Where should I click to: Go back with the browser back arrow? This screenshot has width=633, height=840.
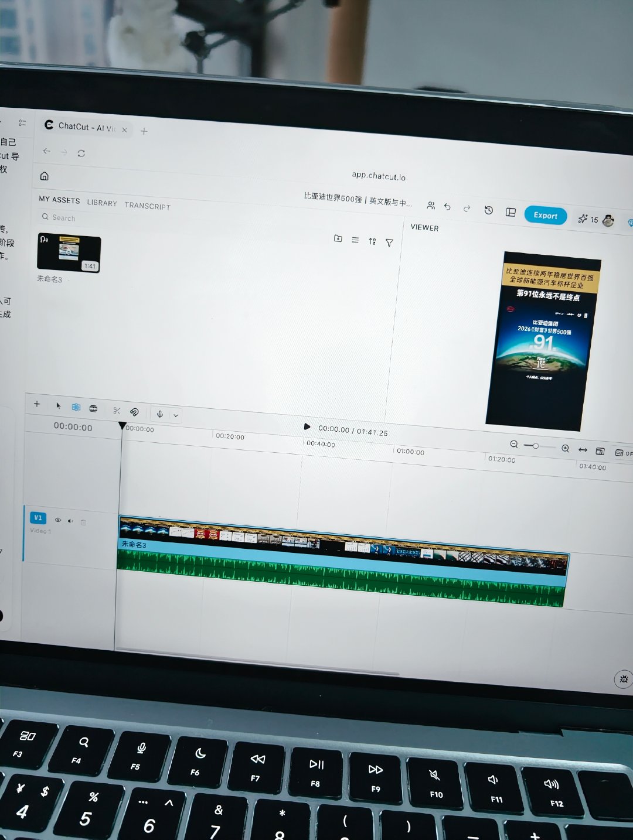point(47,151)
